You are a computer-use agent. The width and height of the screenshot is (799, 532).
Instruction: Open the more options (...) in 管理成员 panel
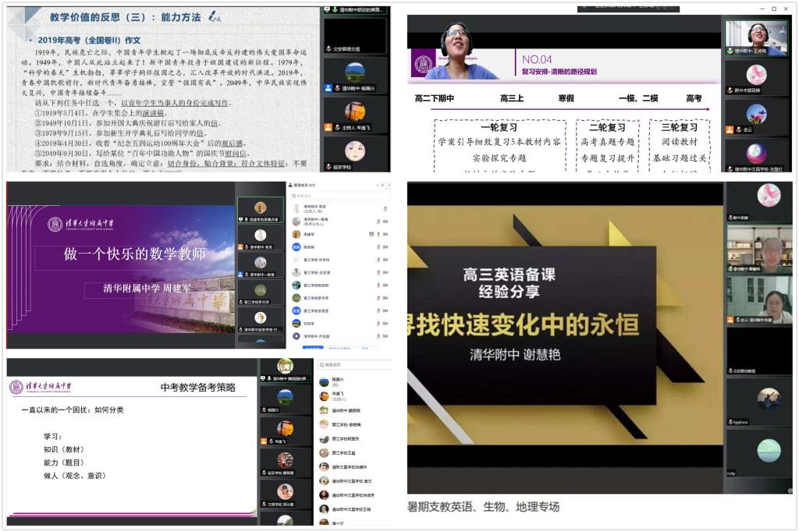point(379,185)
